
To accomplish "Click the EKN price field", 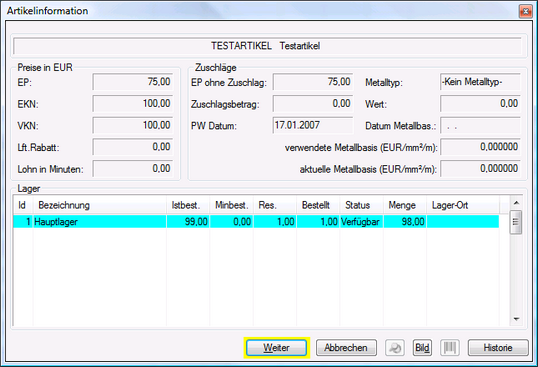I will pyautogui.click(x=133, y=104).
